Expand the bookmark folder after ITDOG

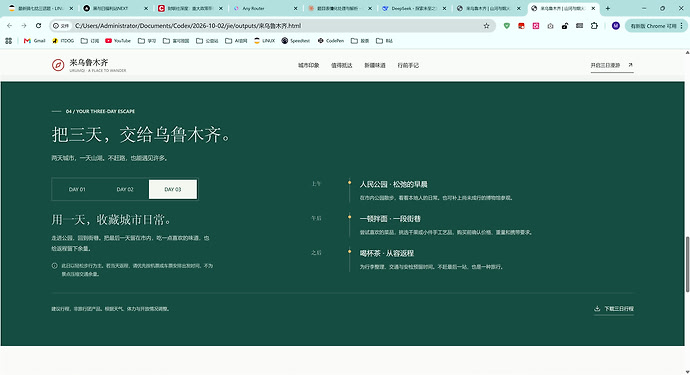click(90, 40)
